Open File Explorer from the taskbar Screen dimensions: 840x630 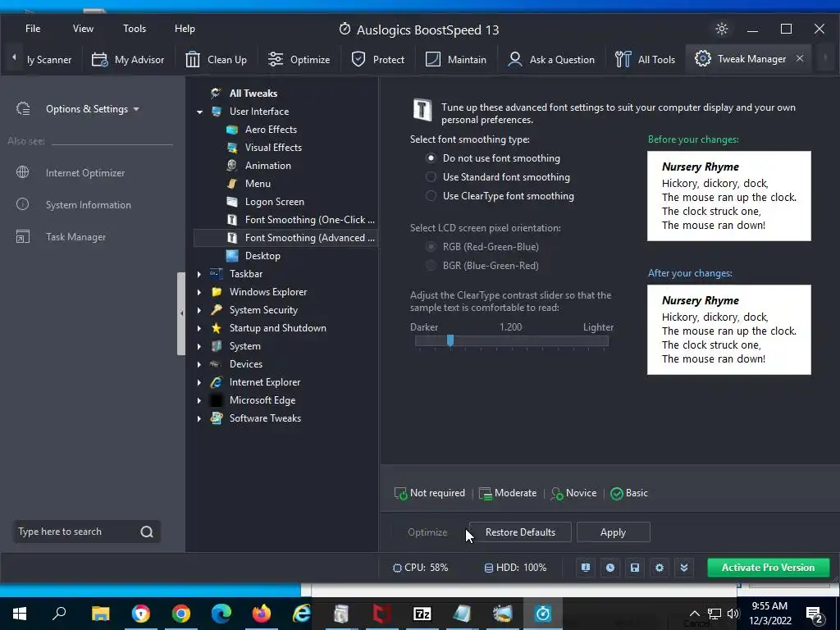tap(100, 614)
